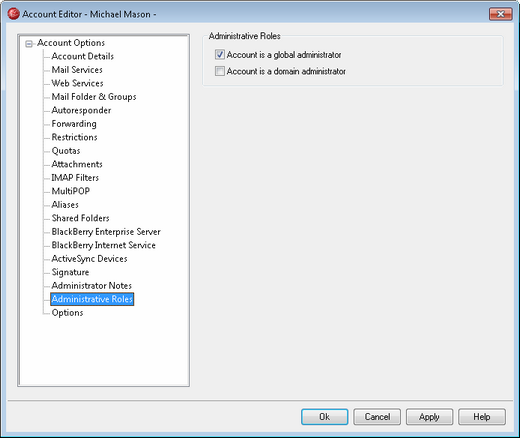This screenshot has width=520, height=438.
Task: Open the Autoresponder page
Action: pos(81,110)
